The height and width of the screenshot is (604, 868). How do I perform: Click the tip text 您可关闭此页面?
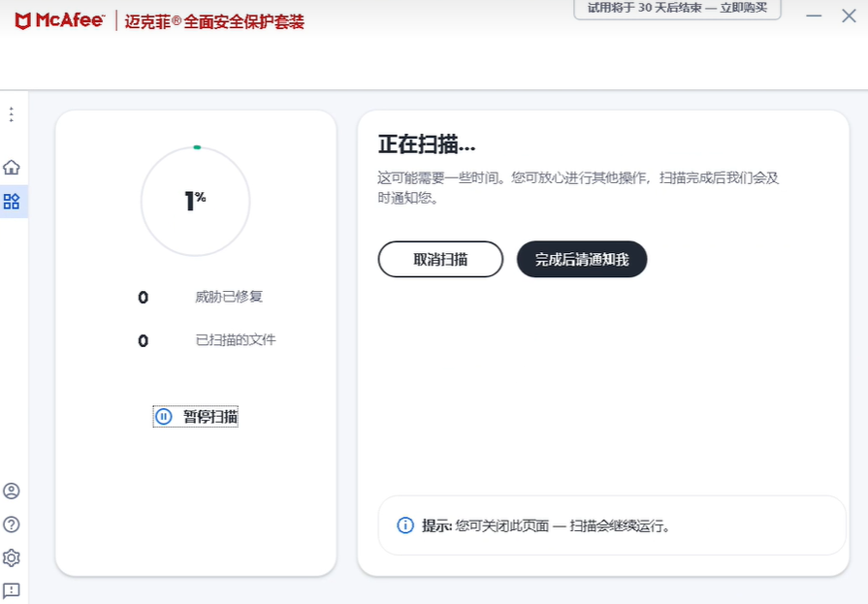(x=502, y=525)
